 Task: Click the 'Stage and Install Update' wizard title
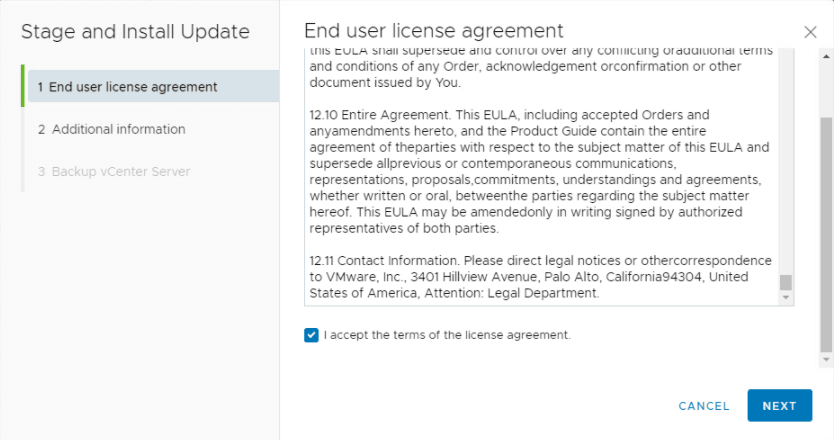(x=135, y=31)
